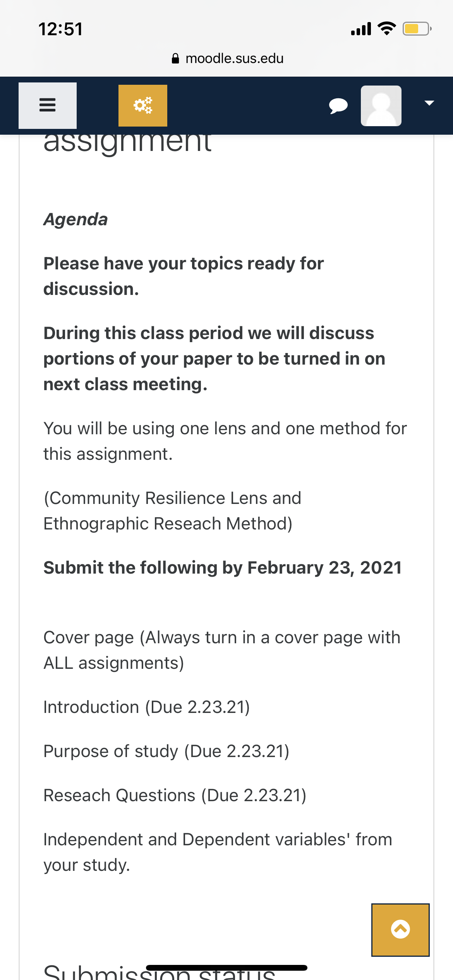Screen dimensions: 453x980
Task: Tap the 'Cover page' requirement text
Action: [221, 650]
